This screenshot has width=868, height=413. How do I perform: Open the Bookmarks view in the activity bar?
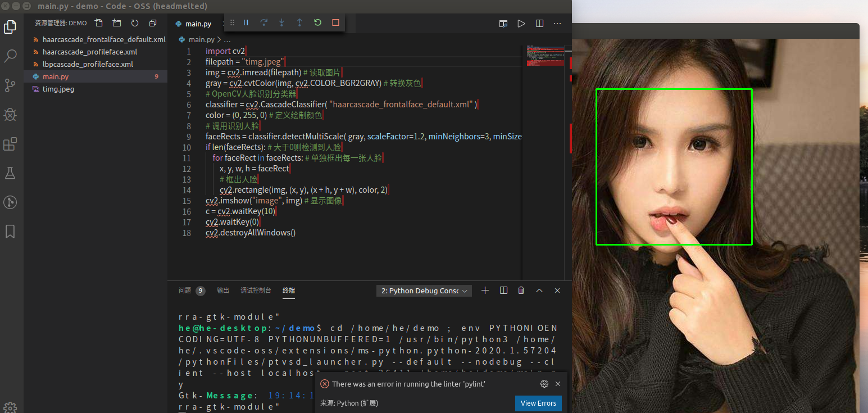(10, 232)
